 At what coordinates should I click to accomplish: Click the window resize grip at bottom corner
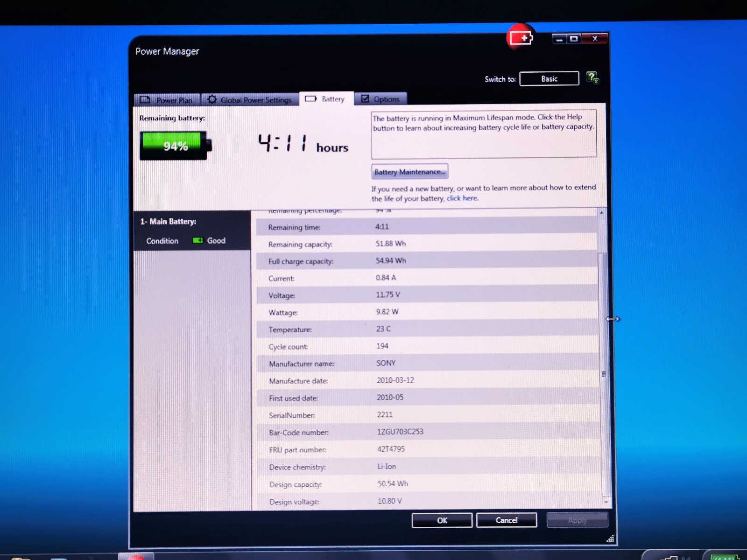[x=610, y=538]
